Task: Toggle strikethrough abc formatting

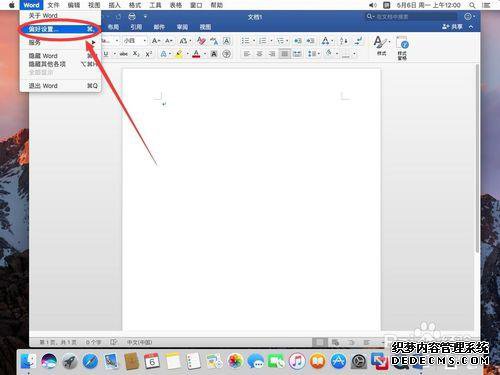Action: coord(124,54)
